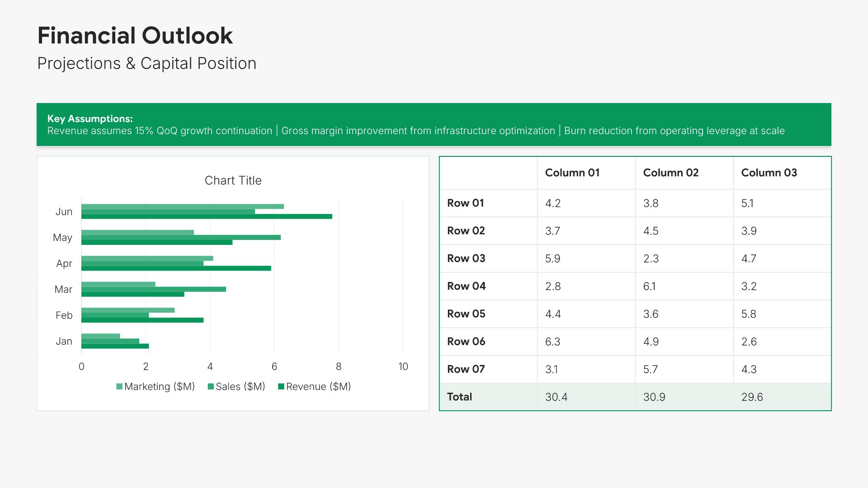Screen dimensions: 868x488
Task: Select the Projections & Capital Position subtitle
Action: [x=146, y=64]
